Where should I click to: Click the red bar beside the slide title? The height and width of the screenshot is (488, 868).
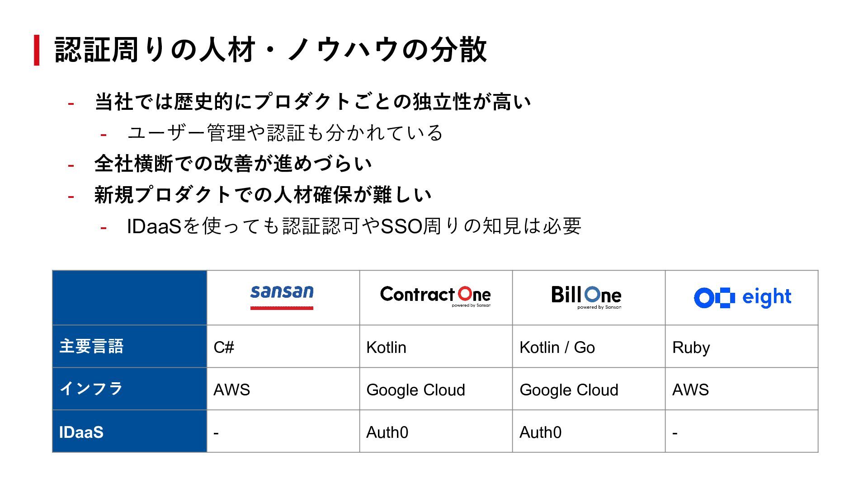[x=37, y=50]
